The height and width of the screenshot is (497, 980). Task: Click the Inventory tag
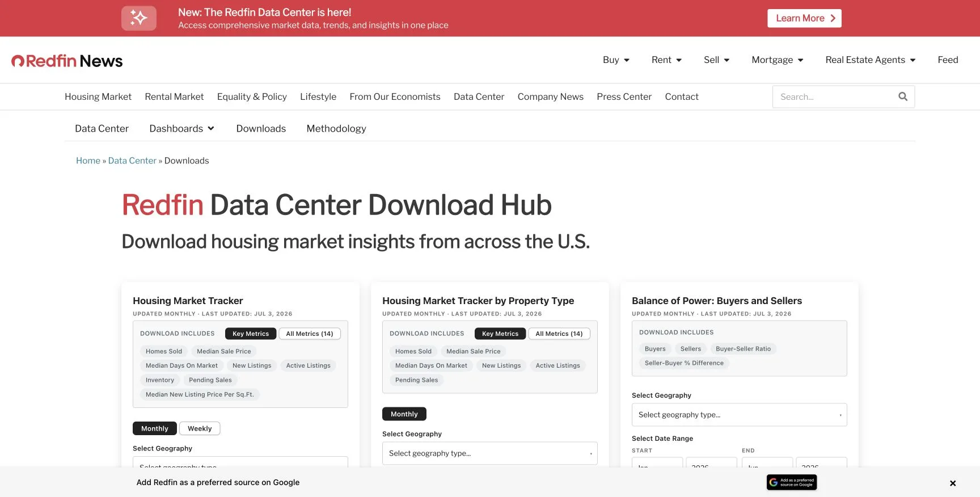click(160, 380)
